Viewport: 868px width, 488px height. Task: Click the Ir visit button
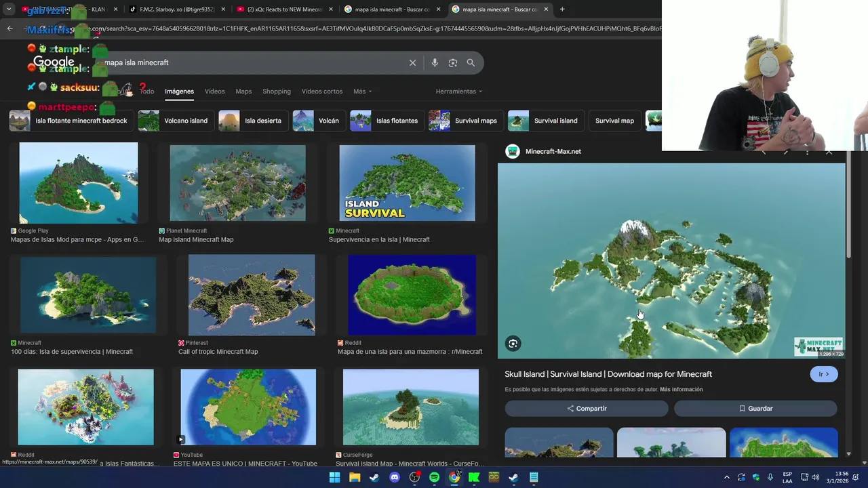pos(824,374)
